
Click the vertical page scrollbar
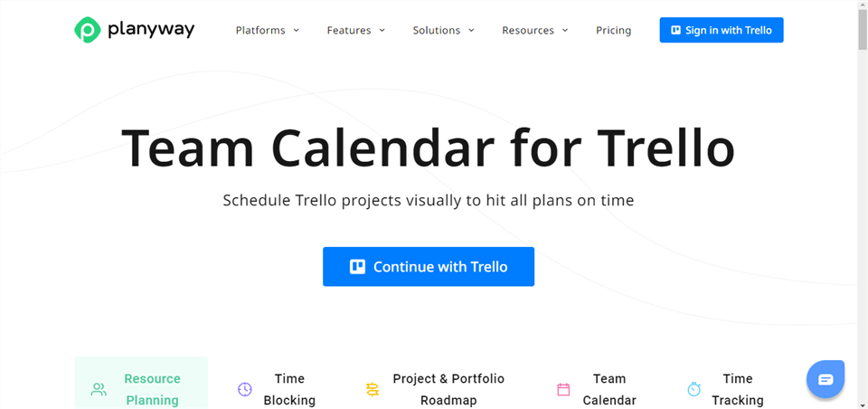[863, 204]
